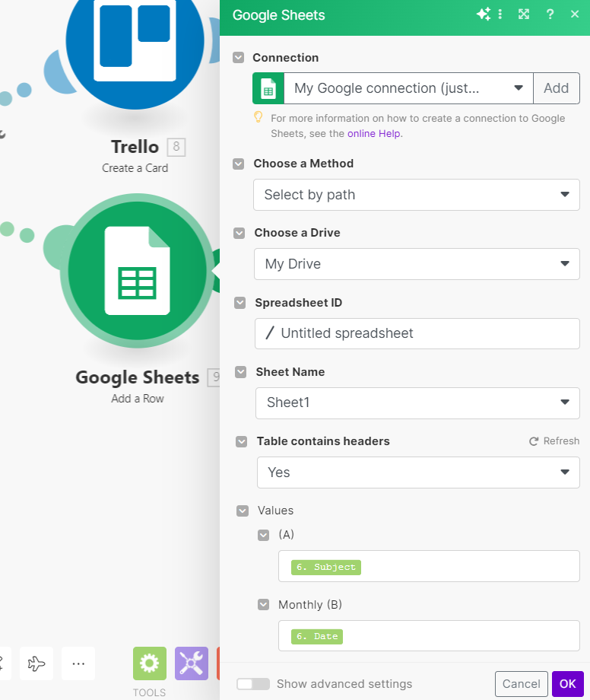The image size is (590, 700).
Task: Click the Refresh icon for table headers
Action: 534,441
